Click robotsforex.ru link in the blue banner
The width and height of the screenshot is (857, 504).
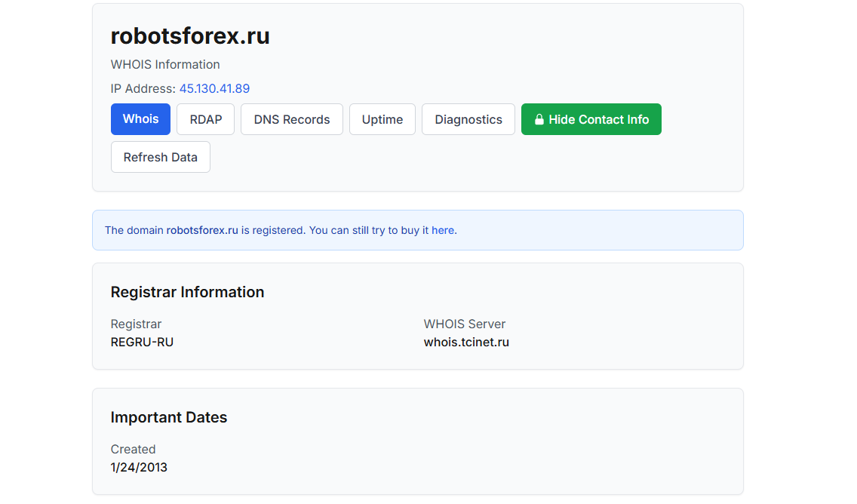[202, 231]
